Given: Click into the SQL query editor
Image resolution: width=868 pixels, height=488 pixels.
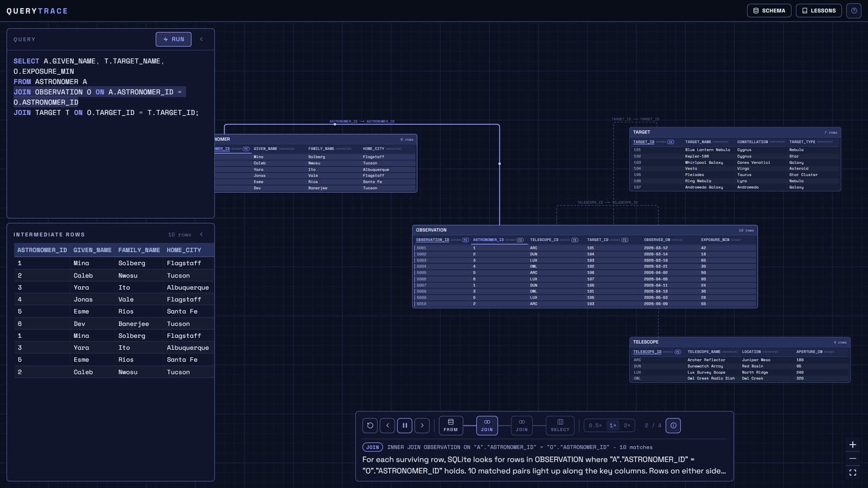Looking at the screenshot, I should point(111,136).
